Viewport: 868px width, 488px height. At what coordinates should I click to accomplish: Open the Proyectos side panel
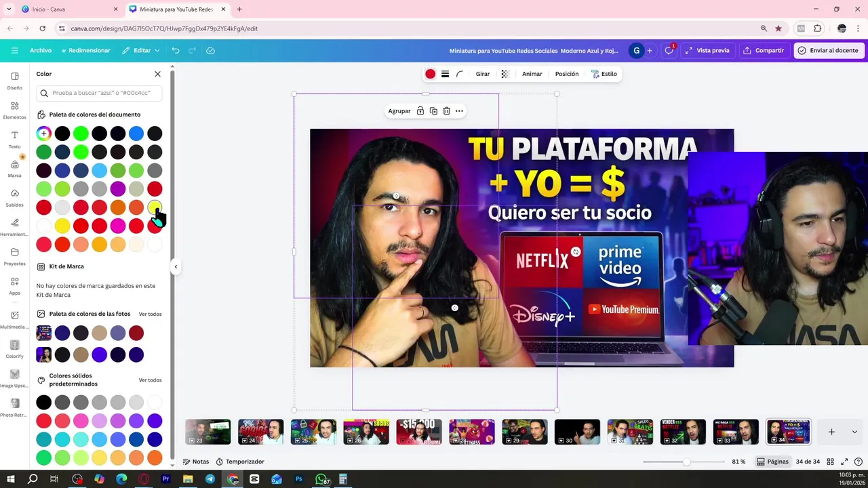[14, 256]
